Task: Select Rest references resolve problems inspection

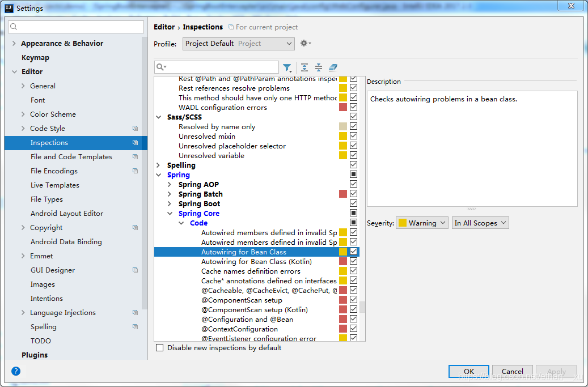Action: point(234,88)
